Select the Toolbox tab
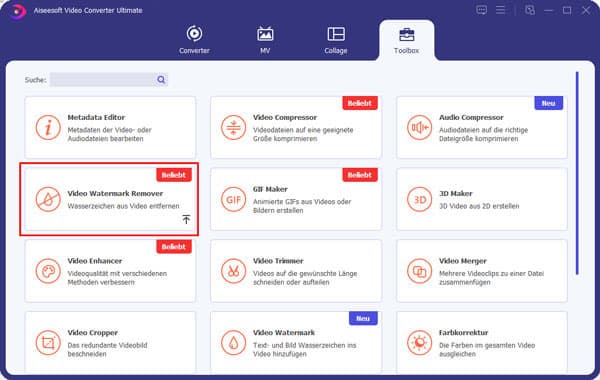Viewport: 600px width, 380px height. click(406, 41)
